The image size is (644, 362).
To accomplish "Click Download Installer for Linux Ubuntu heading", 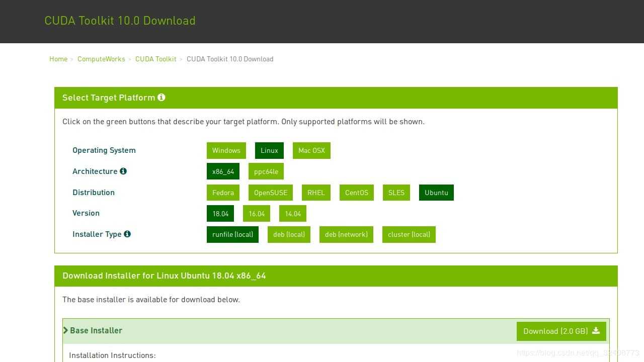I will (x=164, y=276).
